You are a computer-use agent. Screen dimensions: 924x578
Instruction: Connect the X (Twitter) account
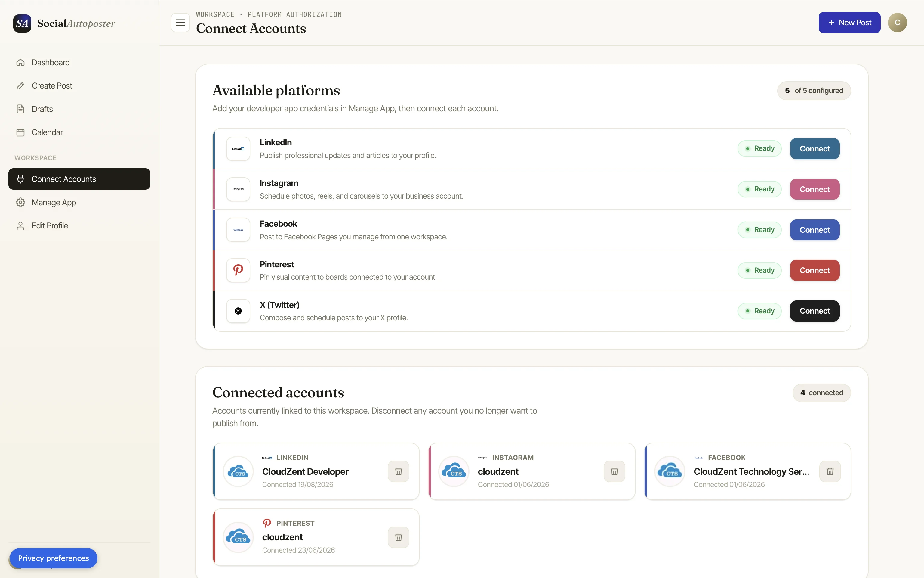pos(815,311)
